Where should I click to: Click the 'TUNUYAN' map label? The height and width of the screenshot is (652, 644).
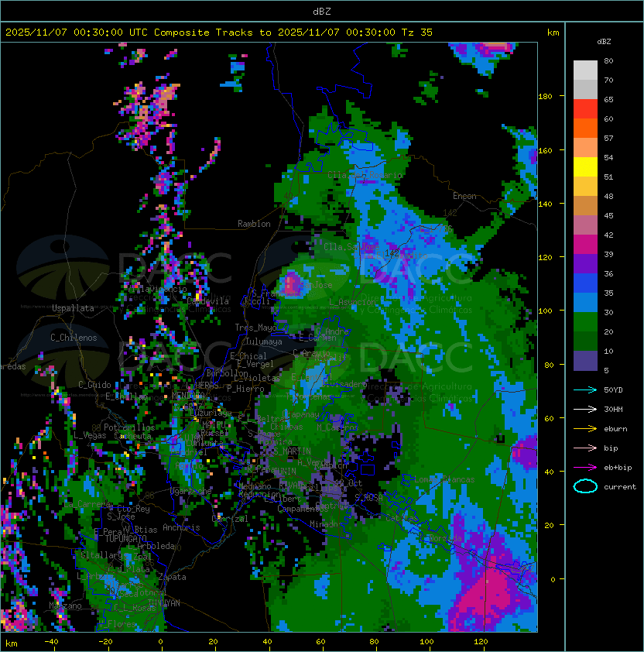164,603
